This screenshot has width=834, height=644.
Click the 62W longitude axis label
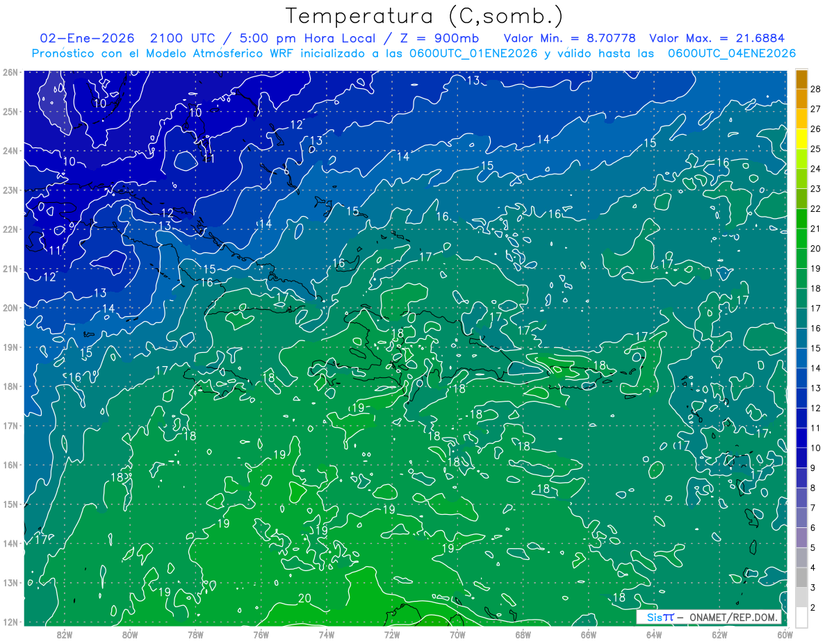click(719, 634)
